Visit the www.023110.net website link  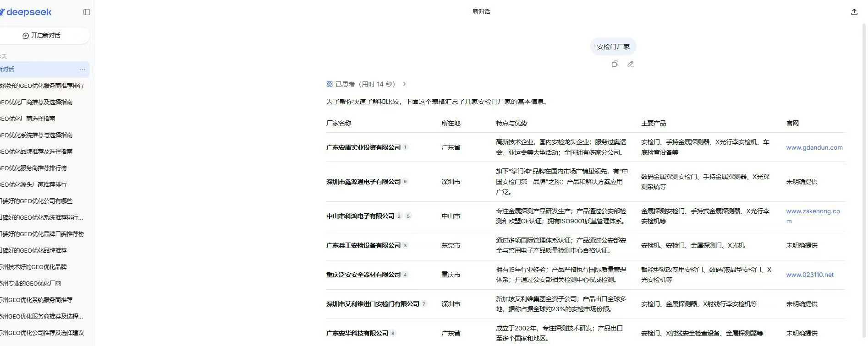tap(809, 275)
